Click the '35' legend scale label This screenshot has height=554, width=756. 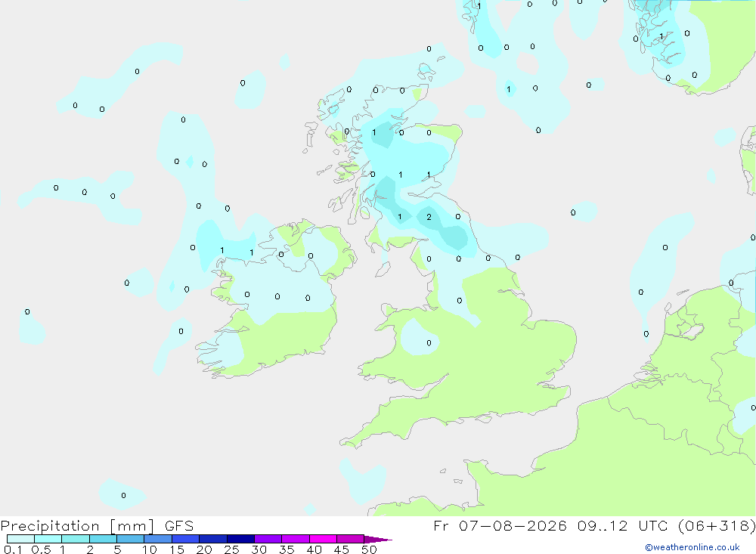pyautogui.click(x=287, y=549)
